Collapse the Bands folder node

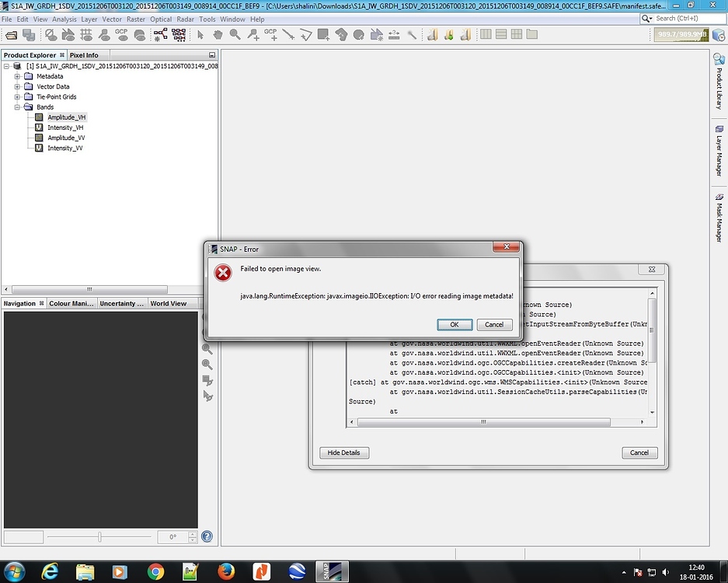(17, 106)
